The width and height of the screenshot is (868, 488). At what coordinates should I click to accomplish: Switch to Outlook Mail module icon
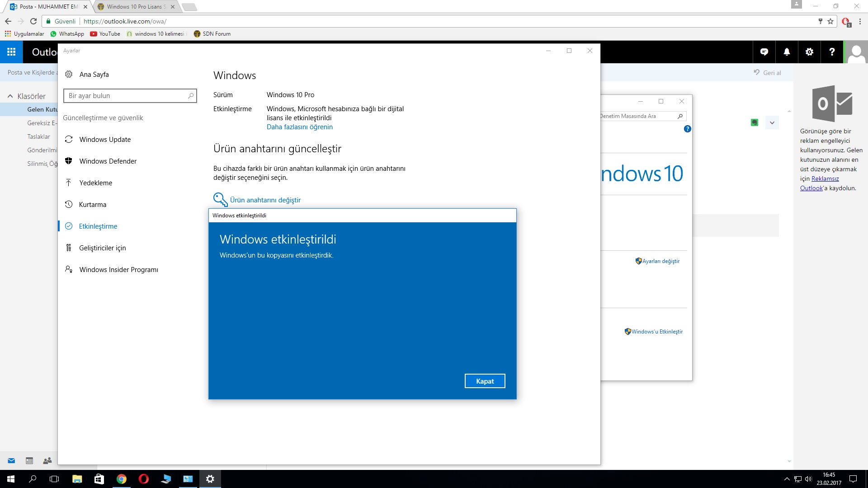(x=12, y=461)
